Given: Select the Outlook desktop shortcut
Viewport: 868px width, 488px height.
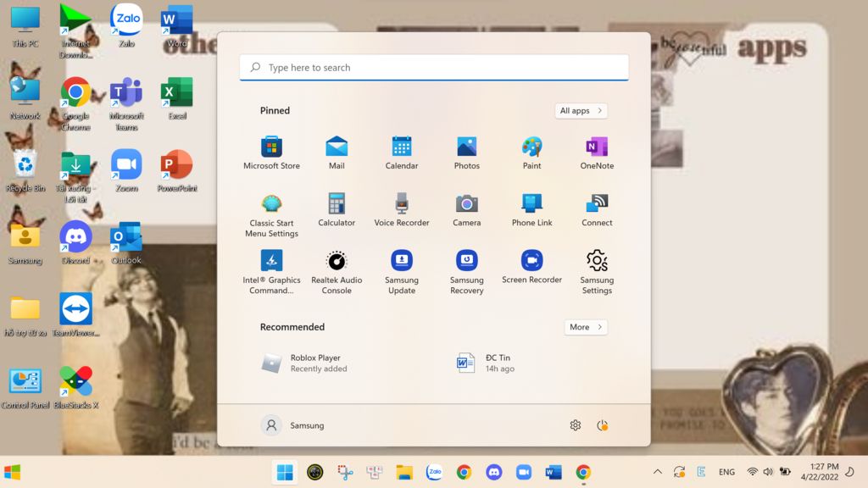Looking at the screenshot, I should [x=127, y=243].
